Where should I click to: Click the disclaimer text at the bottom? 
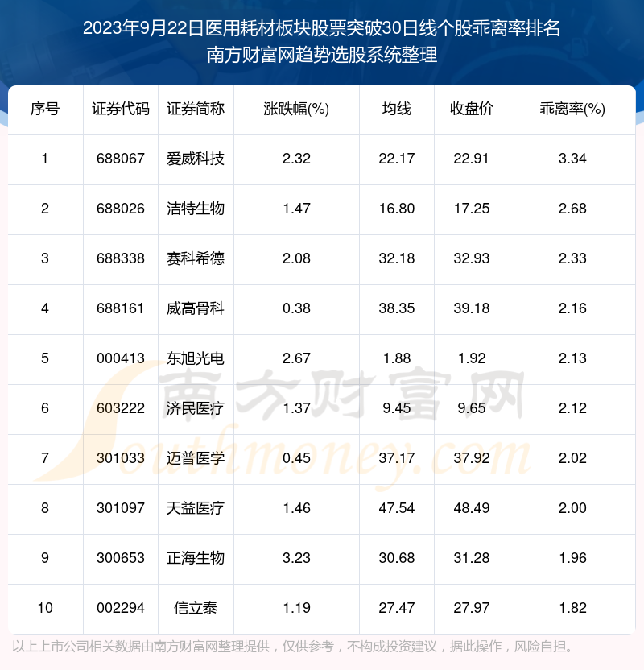point(293,646)
